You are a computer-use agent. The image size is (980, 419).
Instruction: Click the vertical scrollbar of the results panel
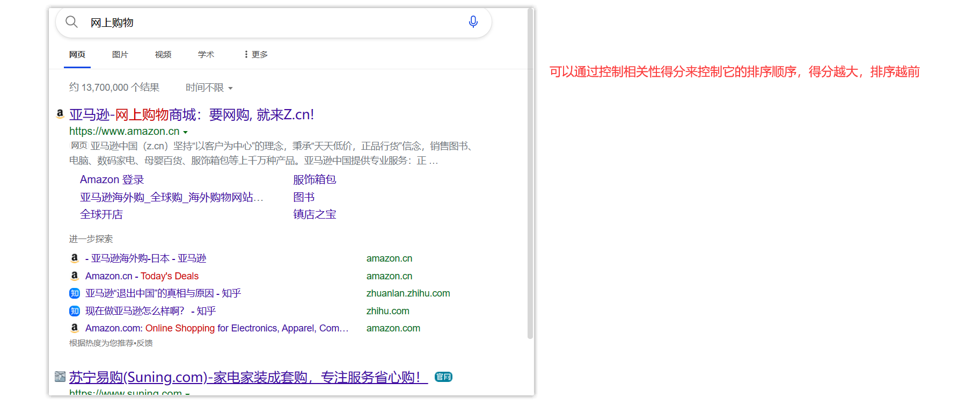tap(530, 175)
